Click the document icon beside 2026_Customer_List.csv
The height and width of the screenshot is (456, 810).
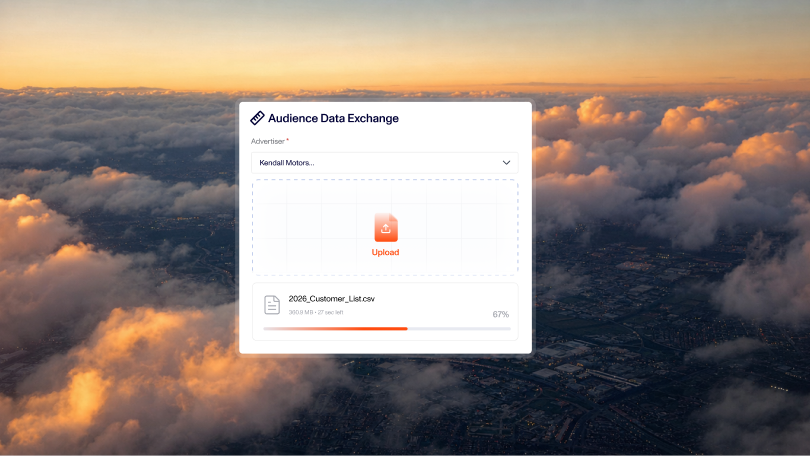(x=272, y=305)
